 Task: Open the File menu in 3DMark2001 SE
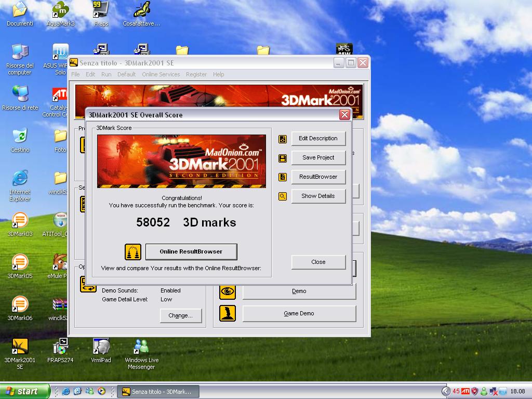click(75, 74)
